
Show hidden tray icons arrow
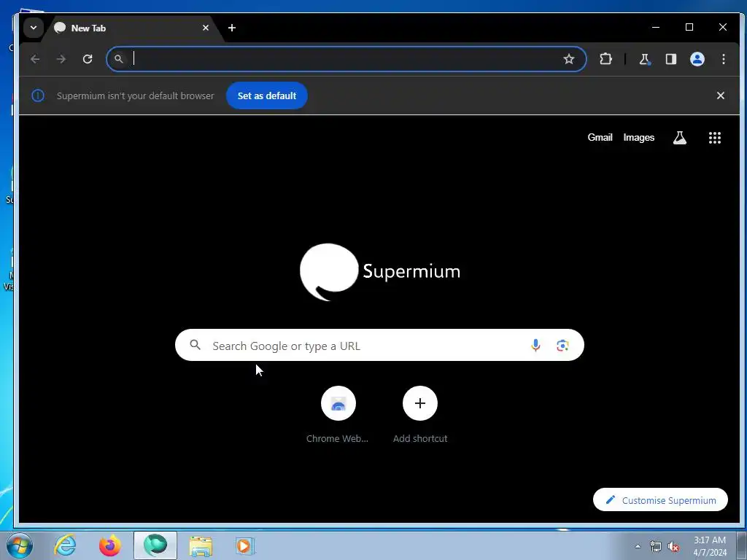[638, 547]
